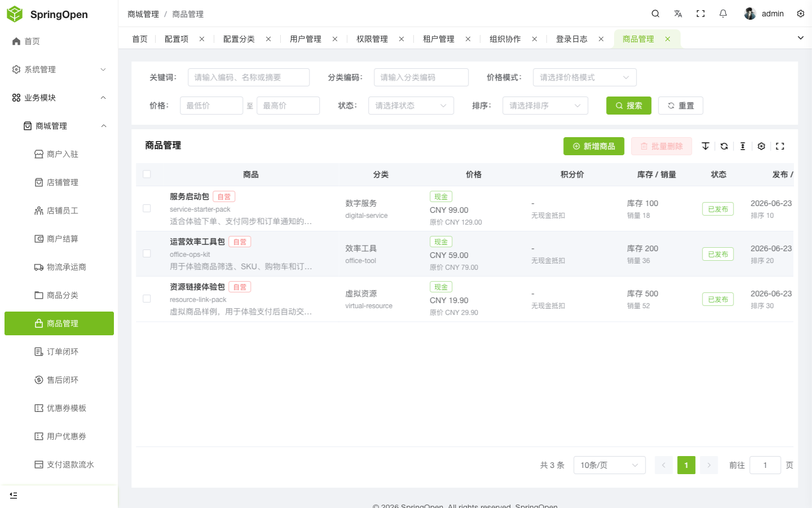Viewport: 812px width, 508px height.
Task: Open 物流承运商 in the sidebar
Action: pos(59,267)
